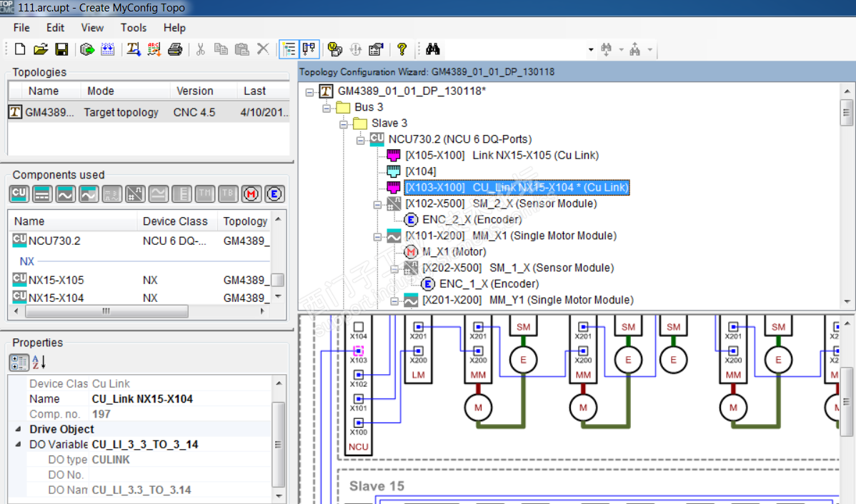Click the Device Class column header

point(175,221)
